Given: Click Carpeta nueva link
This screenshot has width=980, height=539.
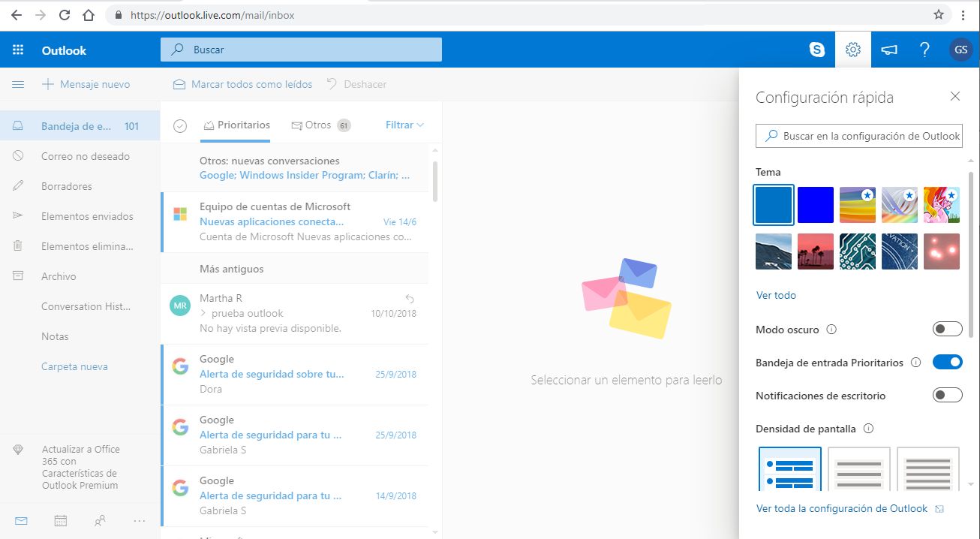Looking at the screenshot, I should click(x=74, y=366).
